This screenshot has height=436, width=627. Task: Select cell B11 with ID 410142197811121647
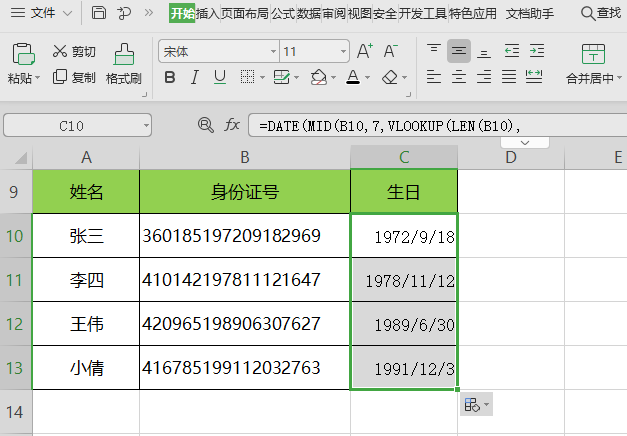click(244, 280)
